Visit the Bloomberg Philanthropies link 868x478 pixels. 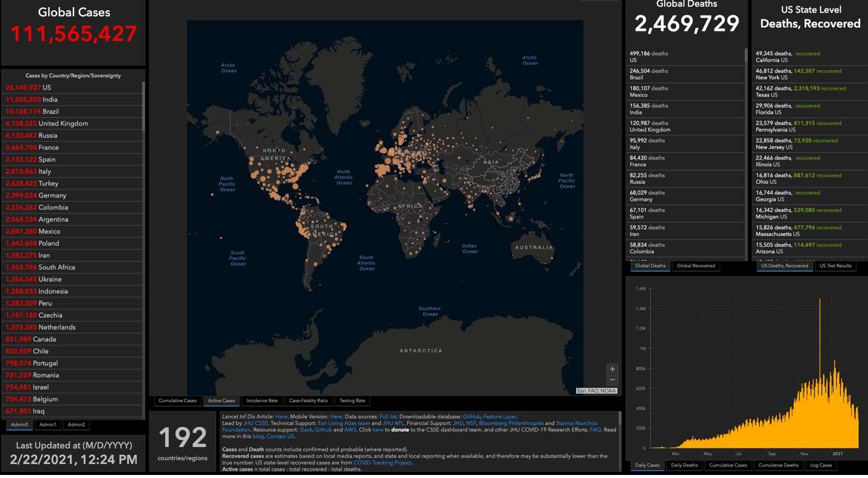[512, 423]
